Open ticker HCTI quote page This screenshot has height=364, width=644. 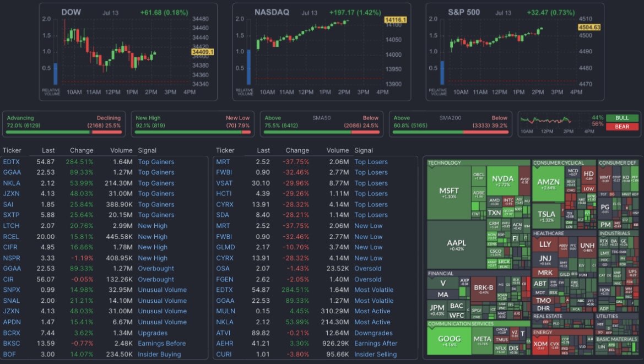[x=224, y=194]
